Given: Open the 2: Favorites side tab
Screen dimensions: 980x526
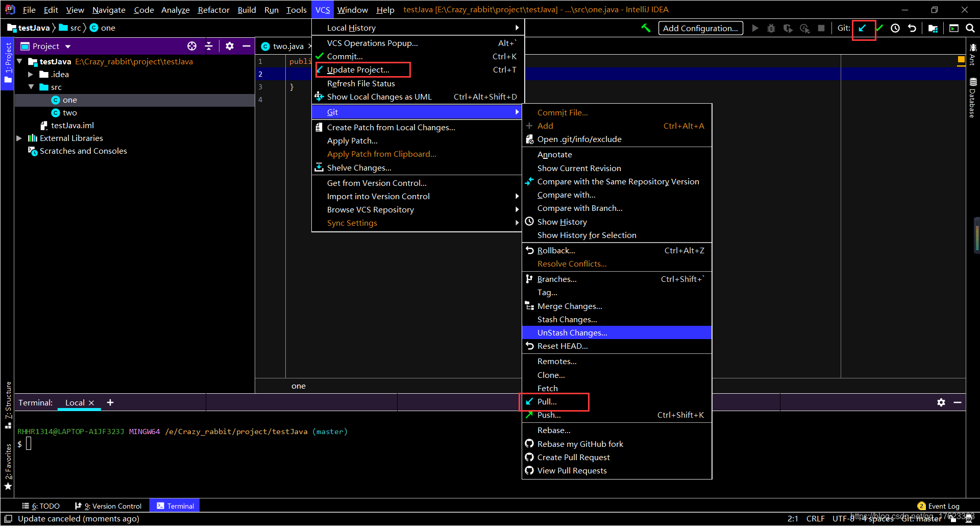Looking at the screenshot, I should point(8,467).
